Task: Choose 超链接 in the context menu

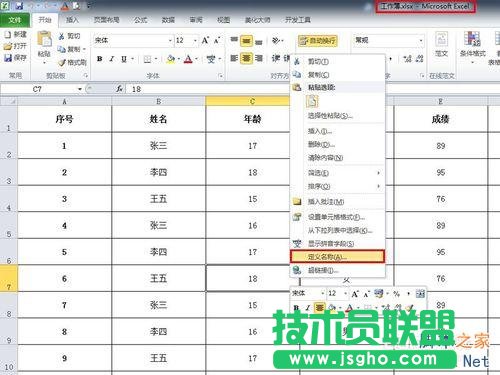Action: pyautogui.click(x=337, y=270)
